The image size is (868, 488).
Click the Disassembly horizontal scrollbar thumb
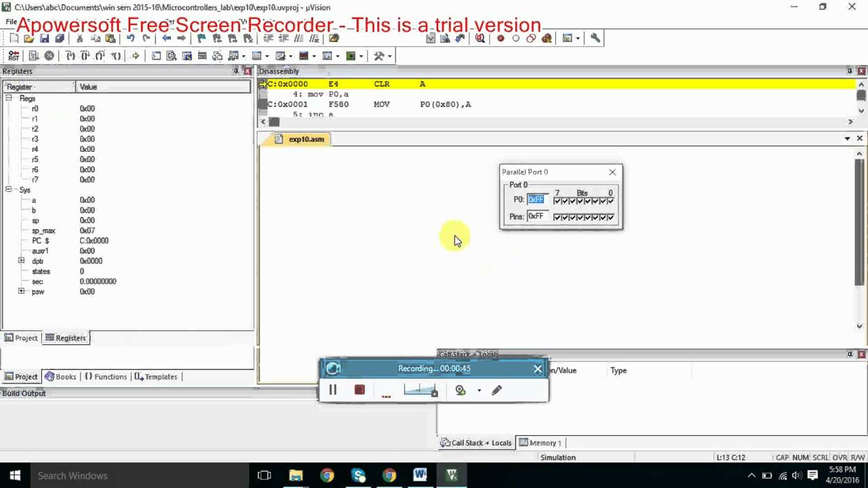click(274, 122)
